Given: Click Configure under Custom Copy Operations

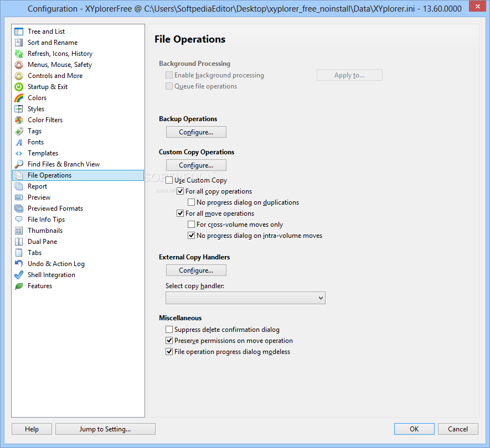Looking at the screenshot, I should pyautogui.click(x=196, y=165).
